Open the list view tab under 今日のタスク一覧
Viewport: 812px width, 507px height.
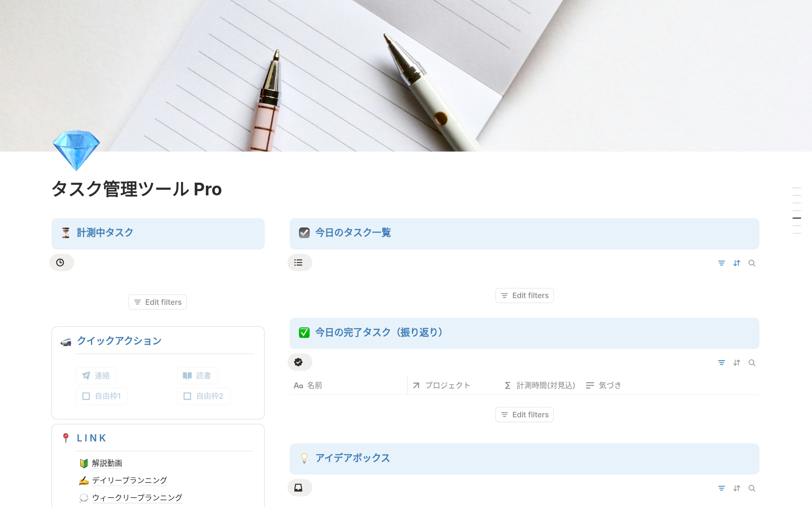tap(300, 263)
